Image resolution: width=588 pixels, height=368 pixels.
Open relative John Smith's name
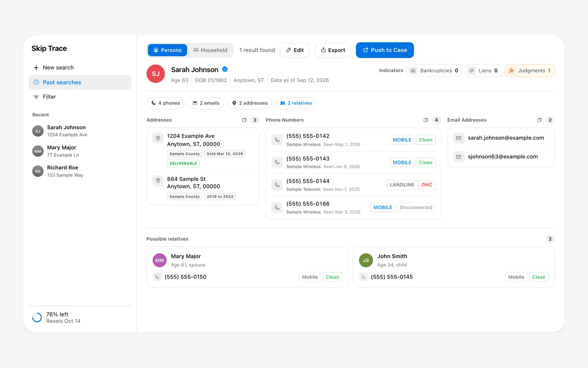tap(392, 256)
